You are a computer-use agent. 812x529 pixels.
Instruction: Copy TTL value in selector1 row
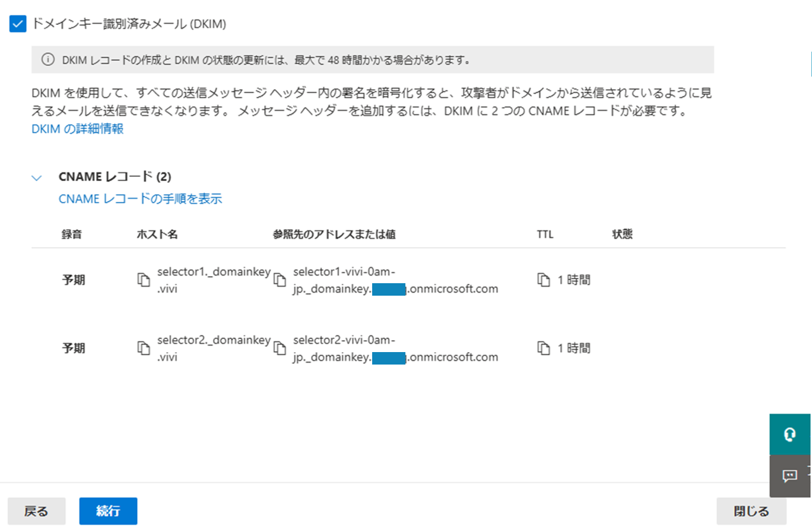543,280
